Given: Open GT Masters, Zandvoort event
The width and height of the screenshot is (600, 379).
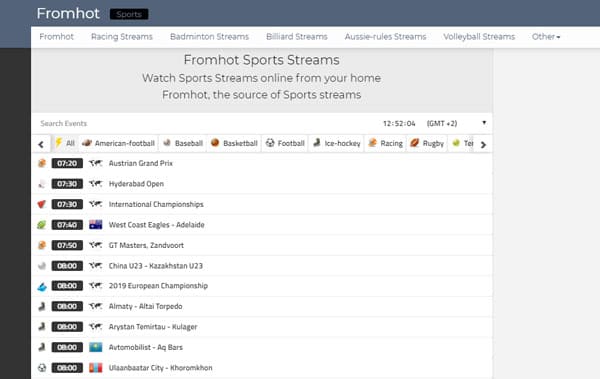Looking at the screenshot, I should 146,245.
